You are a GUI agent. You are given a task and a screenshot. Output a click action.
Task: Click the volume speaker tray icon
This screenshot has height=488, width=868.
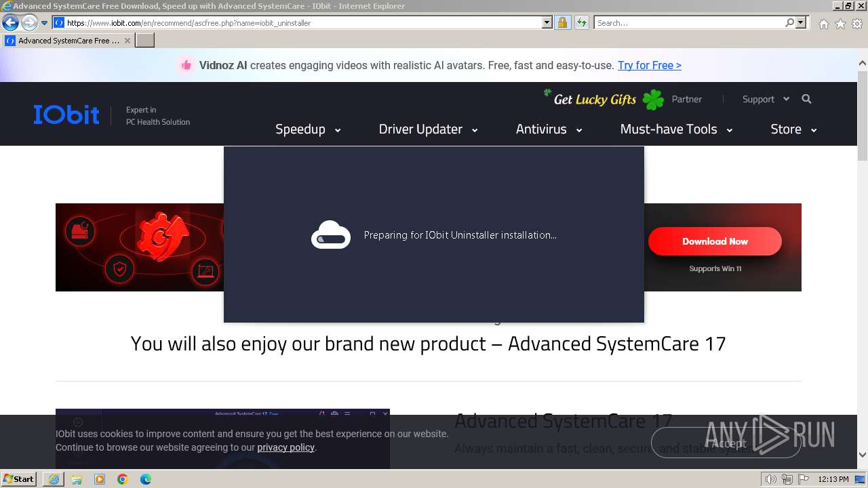tap(770, 479)
